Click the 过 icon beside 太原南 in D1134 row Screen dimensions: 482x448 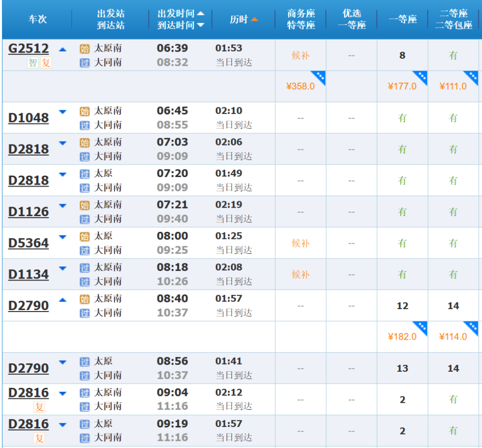click(84, 268)
